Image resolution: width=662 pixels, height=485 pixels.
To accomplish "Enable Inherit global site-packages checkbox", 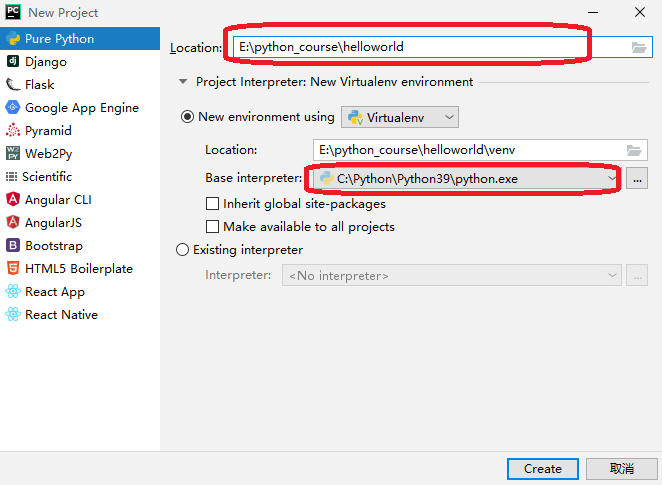I will (212, 204).
